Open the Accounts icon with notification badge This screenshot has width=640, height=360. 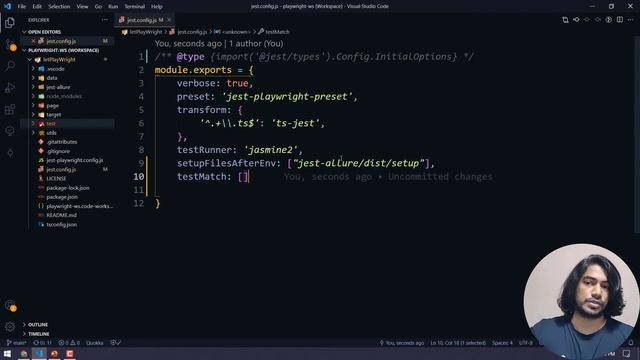coord(10,306)
